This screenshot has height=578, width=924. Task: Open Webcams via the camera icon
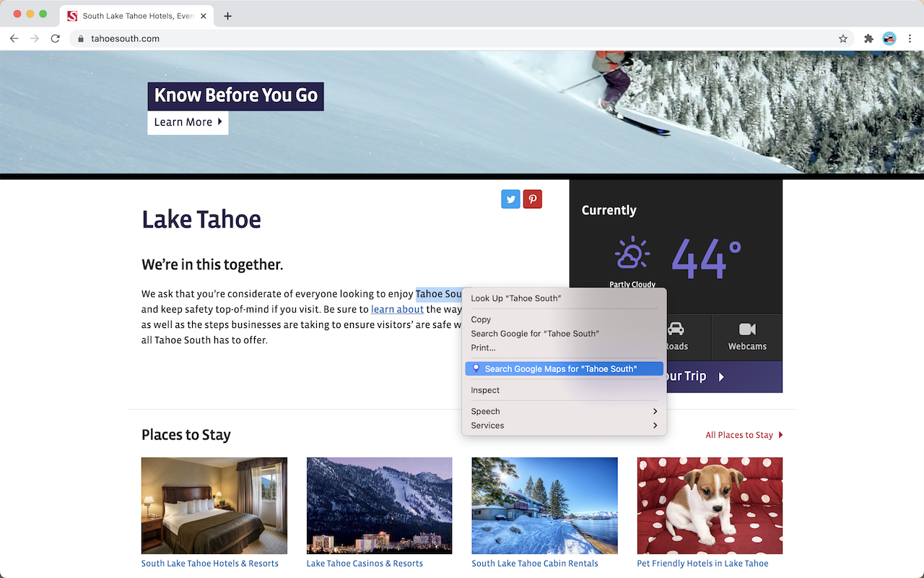click(x=747, y=329)
